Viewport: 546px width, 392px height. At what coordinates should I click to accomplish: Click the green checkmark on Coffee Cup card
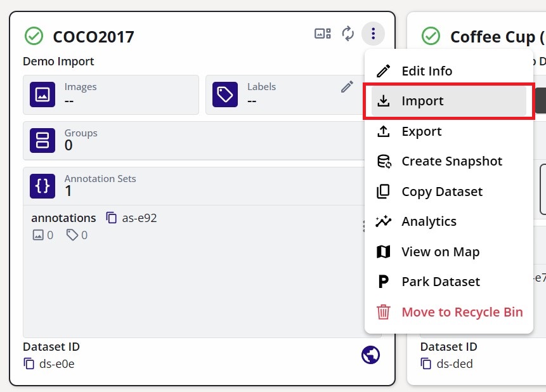431,36
